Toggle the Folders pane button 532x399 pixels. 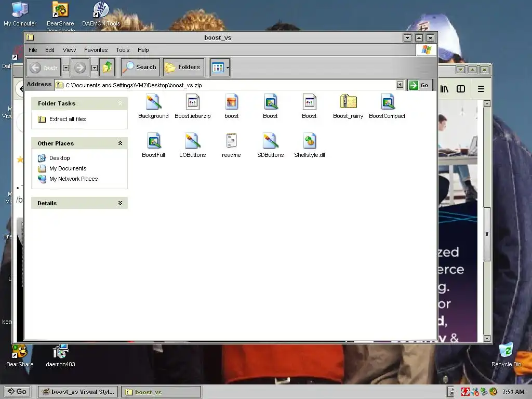click(x=183, y=67)
